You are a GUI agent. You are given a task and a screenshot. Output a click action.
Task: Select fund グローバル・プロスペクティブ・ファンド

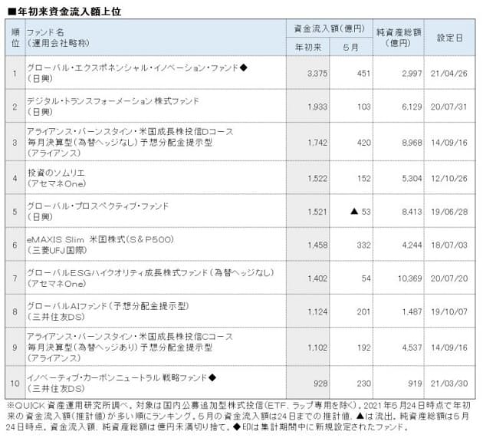(98, 206)
